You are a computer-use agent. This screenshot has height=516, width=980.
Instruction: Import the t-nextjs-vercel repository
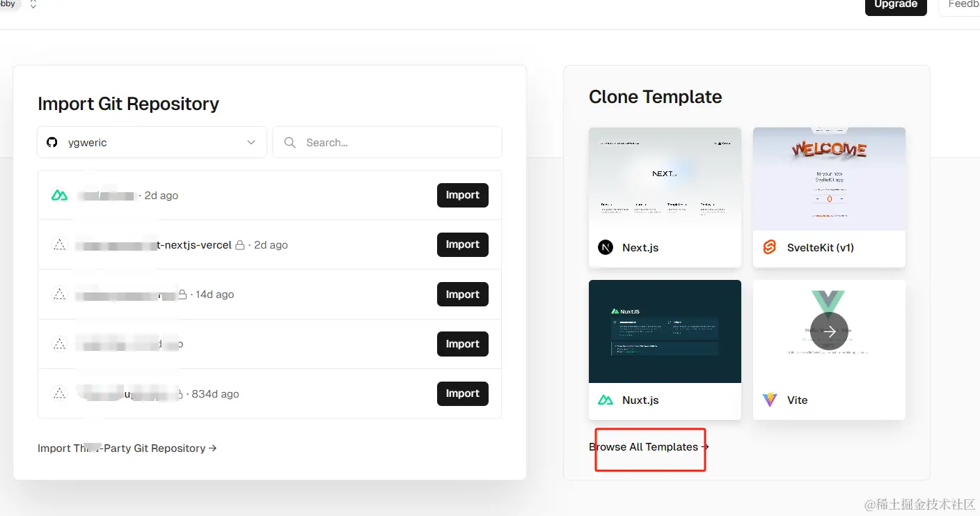tap(463, 244)
